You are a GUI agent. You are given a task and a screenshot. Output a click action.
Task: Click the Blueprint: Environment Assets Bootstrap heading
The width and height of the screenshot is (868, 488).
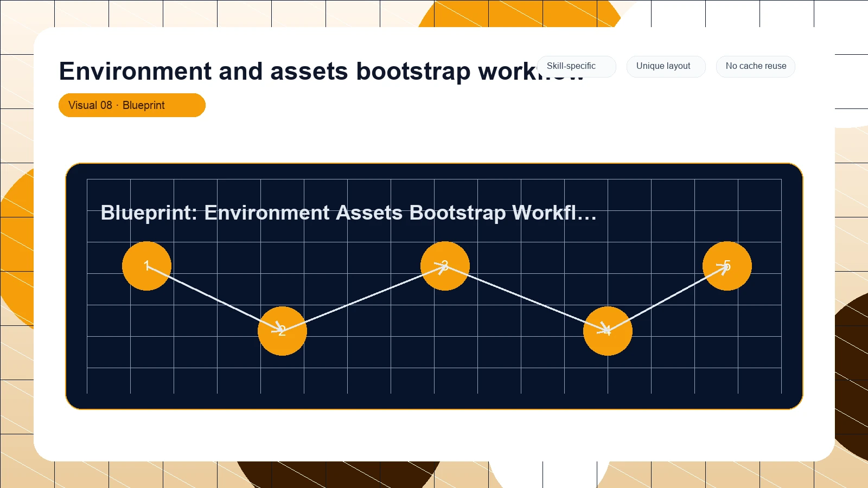click(x=348, y=213)
